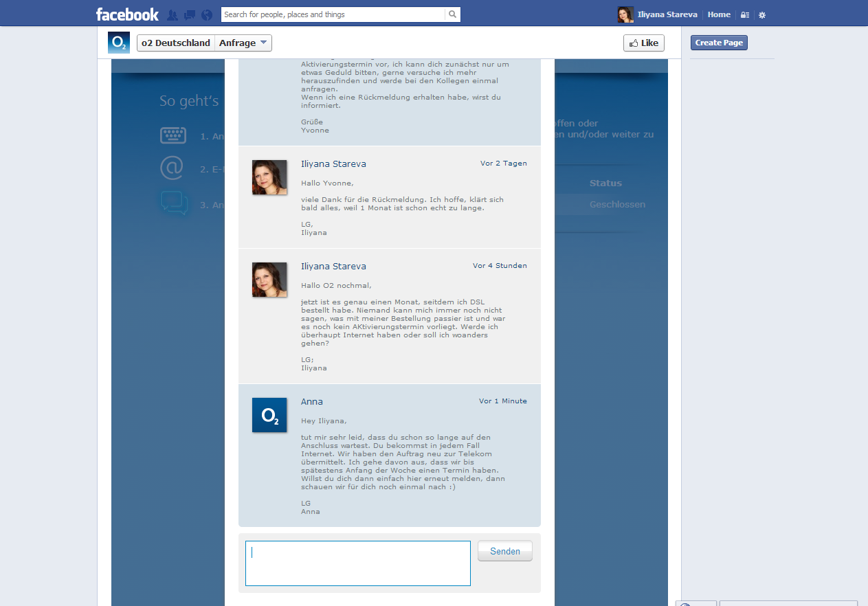Open the Facebook logo home link
This screenshot has height=606, width=868.
point(127,14)
